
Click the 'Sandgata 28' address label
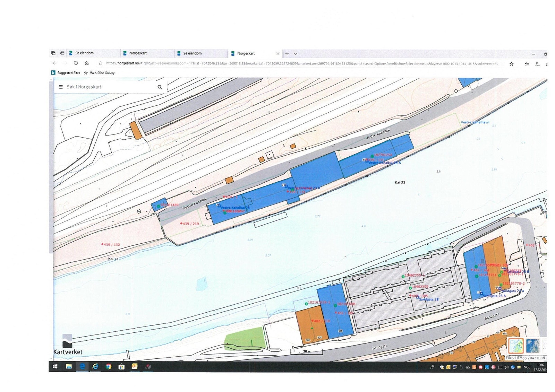(429, 299)
